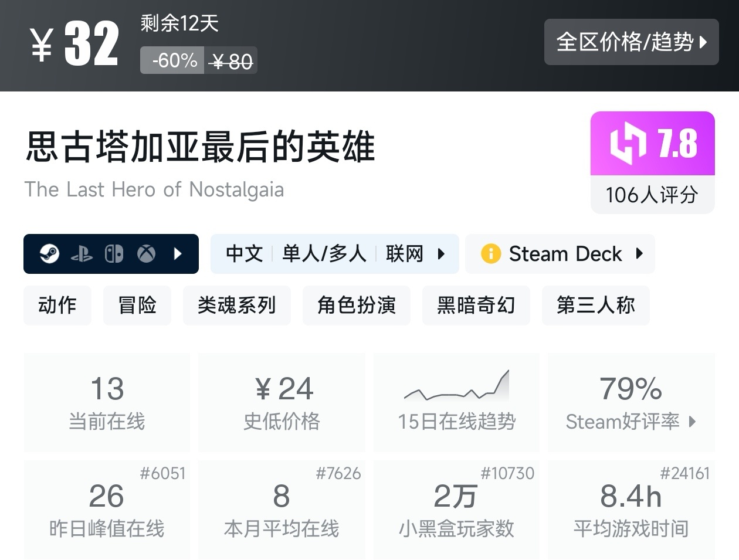The width and height of the screenshot is (739, 560).
Task: Open 全区价格/趋势 price trends
Action: point(631,42)
